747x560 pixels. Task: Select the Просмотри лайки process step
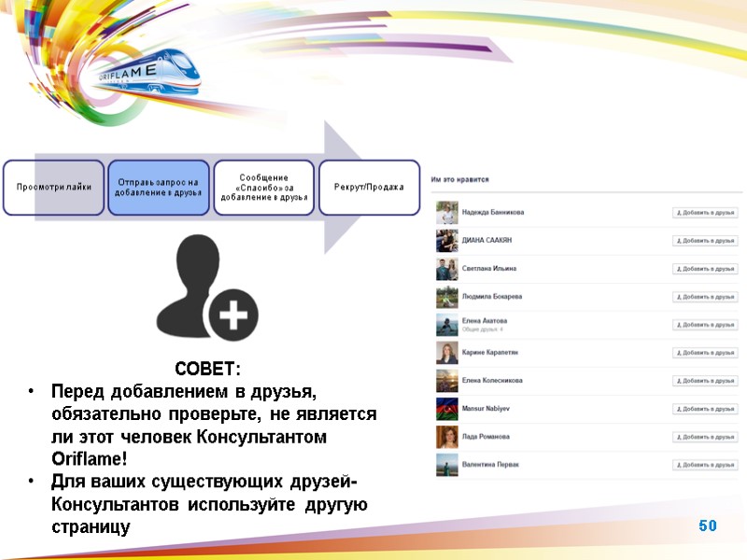[x=54, y=188]
